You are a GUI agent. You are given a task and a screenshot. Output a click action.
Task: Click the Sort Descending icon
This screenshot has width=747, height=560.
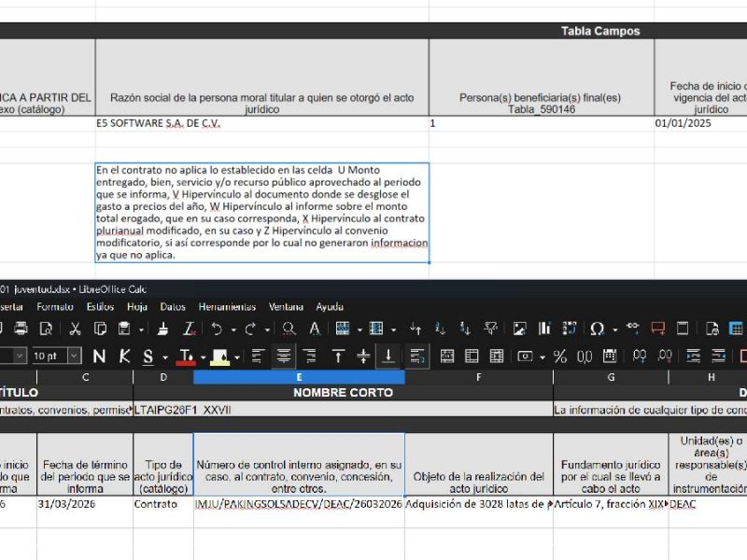[465, 329]
